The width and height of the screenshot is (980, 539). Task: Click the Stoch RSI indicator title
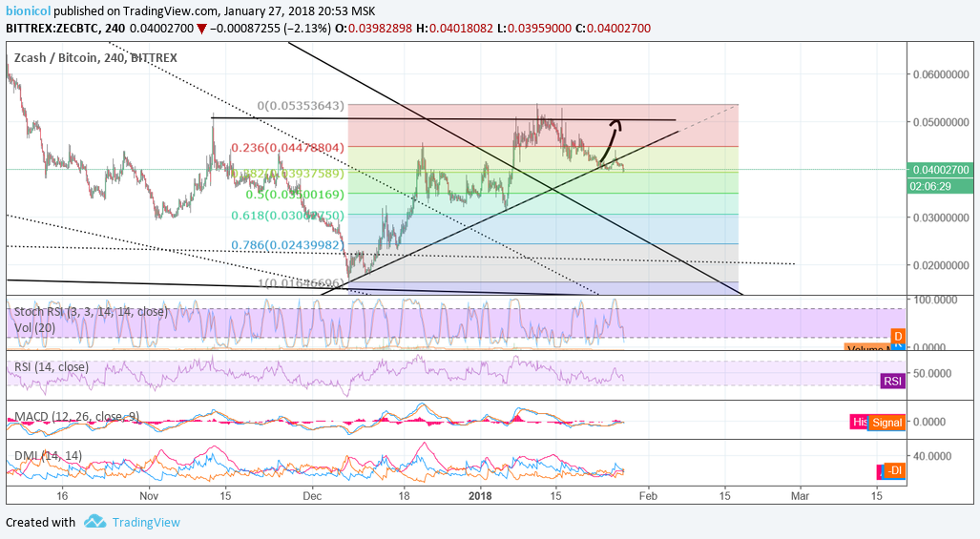[92, 311]
